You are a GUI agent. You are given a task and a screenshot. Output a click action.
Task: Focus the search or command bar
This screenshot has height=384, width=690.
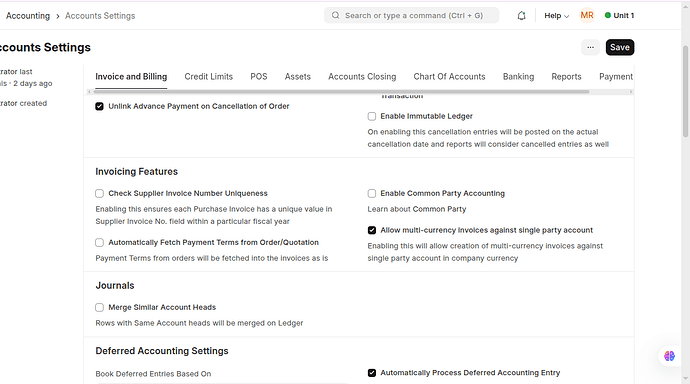click(x=411, y=15)
